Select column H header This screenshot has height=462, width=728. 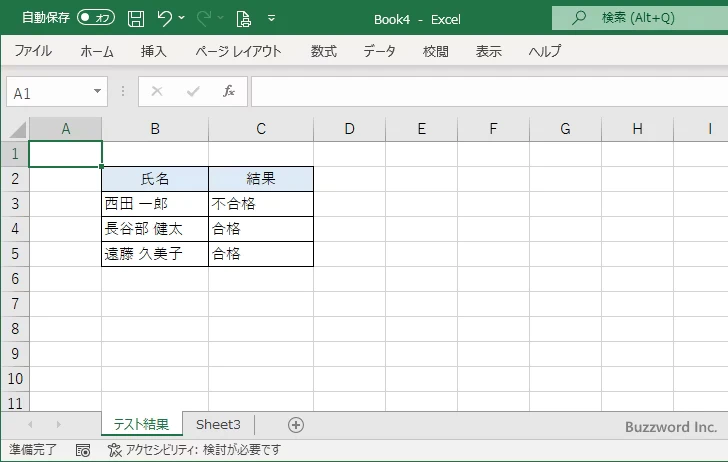[637, 129]
